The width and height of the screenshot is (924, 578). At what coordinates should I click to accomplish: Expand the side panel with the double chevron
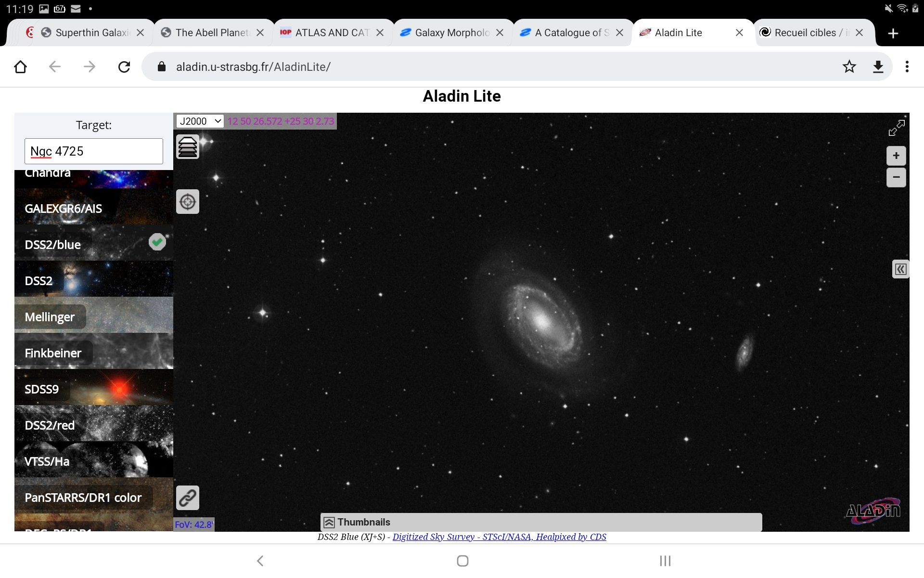900,269
